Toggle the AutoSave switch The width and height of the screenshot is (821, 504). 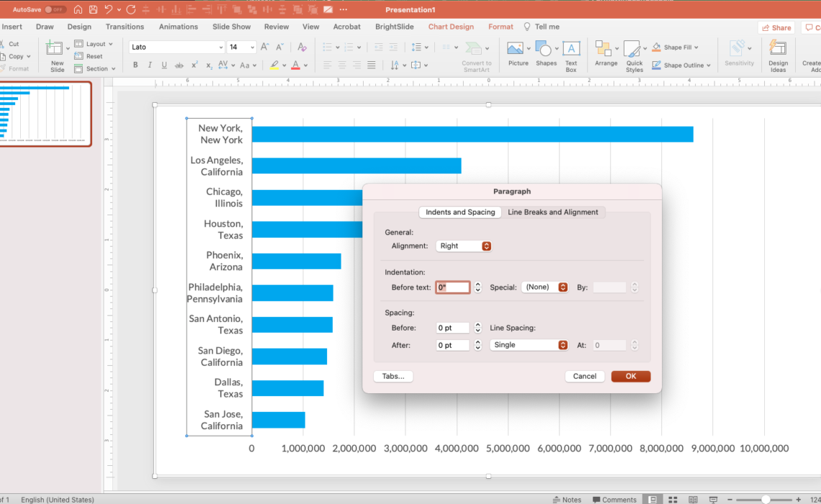point(55,9)
